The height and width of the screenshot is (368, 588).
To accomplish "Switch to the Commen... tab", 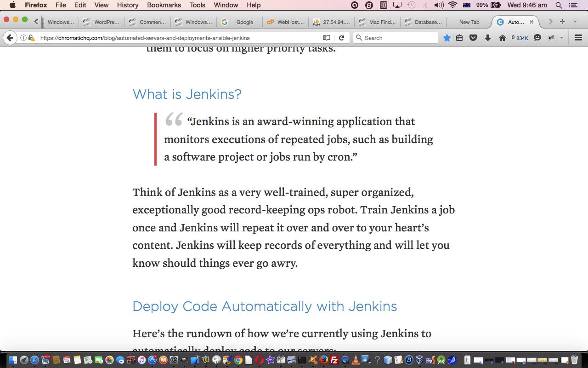I will (147, 22).
